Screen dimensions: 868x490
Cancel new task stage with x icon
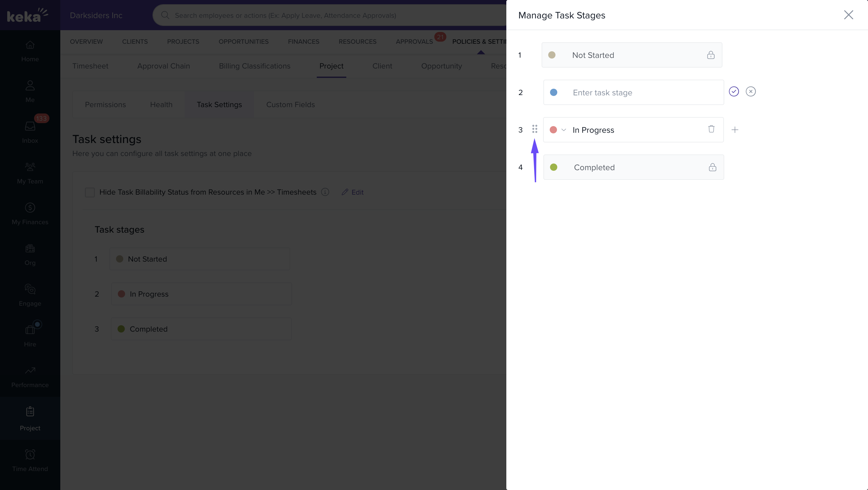(750, 91)
